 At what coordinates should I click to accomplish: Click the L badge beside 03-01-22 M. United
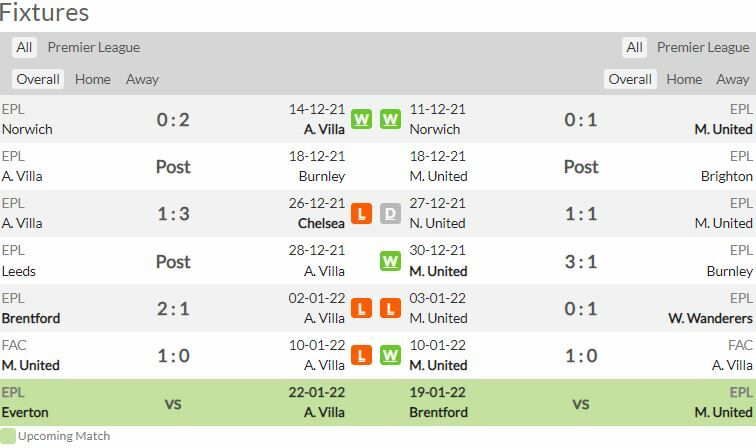[390, 308]
